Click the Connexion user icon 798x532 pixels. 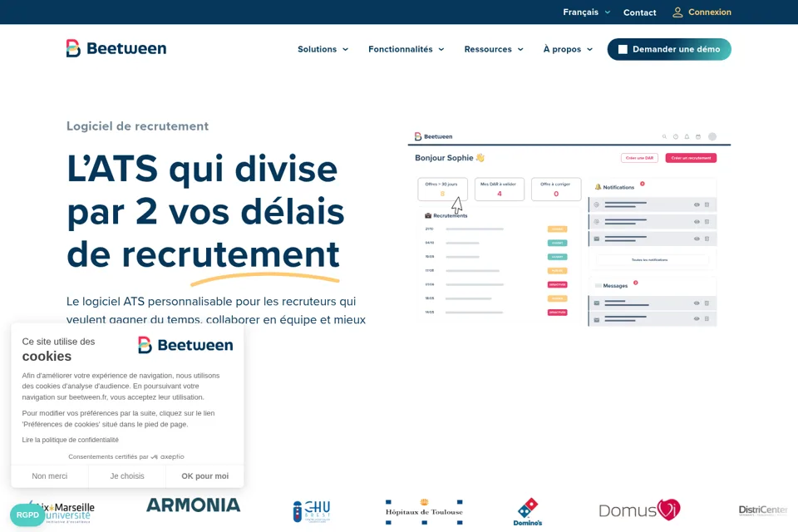click(x=677, y=12)
